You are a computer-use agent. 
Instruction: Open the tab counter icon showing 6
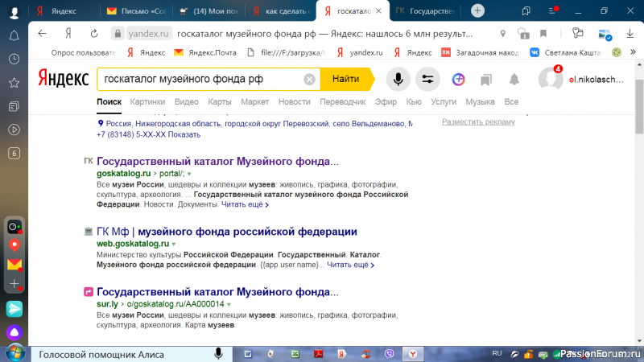tap(14, 154)
